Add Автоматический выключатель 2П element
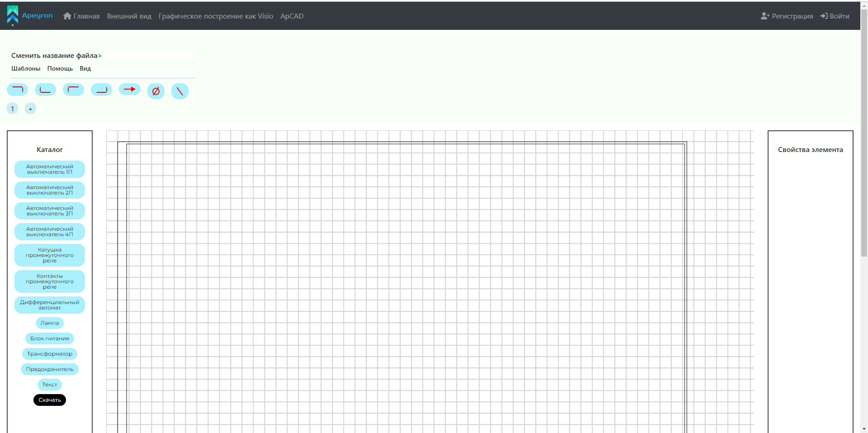Viewport: 868px width, 433px height. tap(50, 190)
